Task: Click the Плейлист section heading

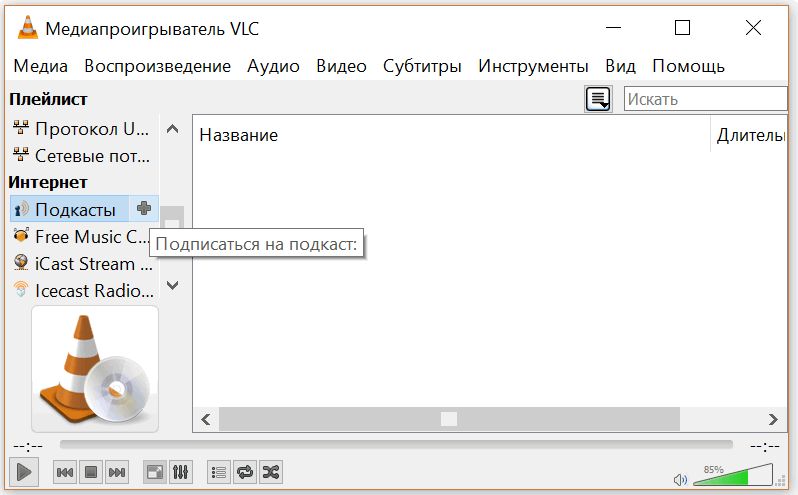Action: point(48,99)
